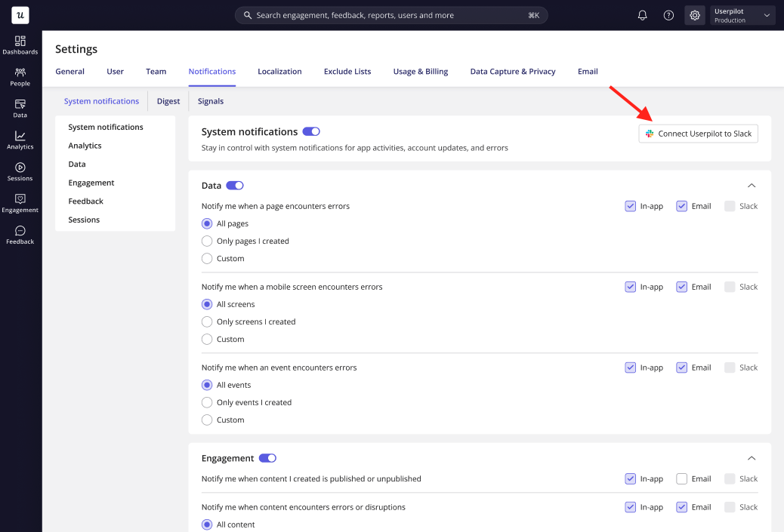Jump to Engagement in the side list
The image size is (784, 532).
[x=91, y=183]
